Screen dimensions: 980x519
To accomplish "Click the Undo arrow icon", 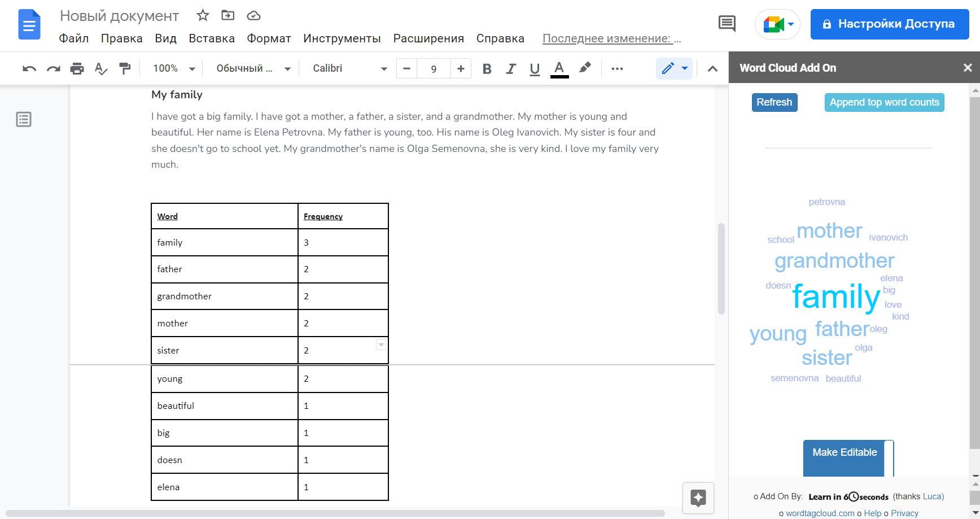I will (29, 69).
